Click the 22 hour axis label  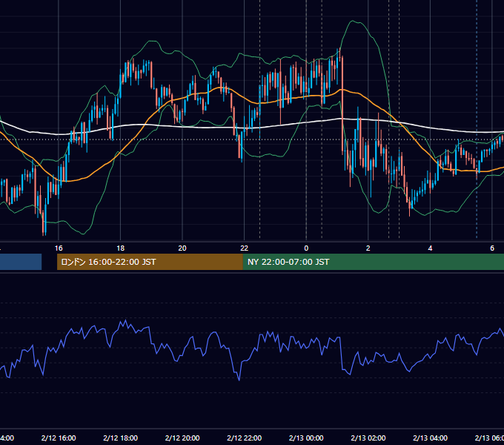(245, 248)
